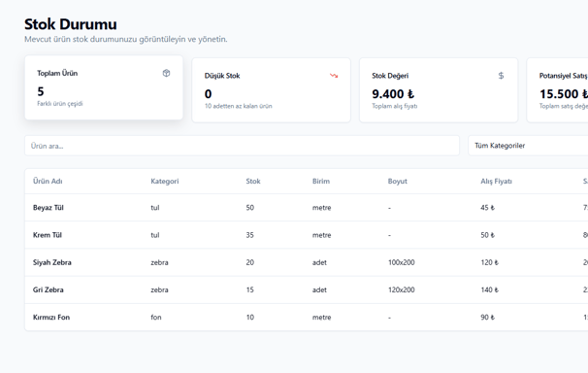Select the Siyah Zebra product name
588x373 pixels.
pos(52,262)
